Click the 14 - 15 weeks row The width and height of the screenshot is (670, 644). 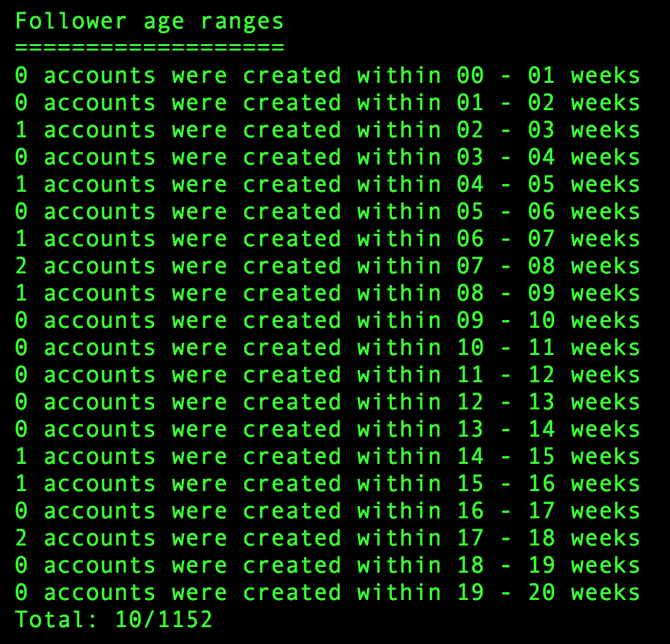click(328, 456)
